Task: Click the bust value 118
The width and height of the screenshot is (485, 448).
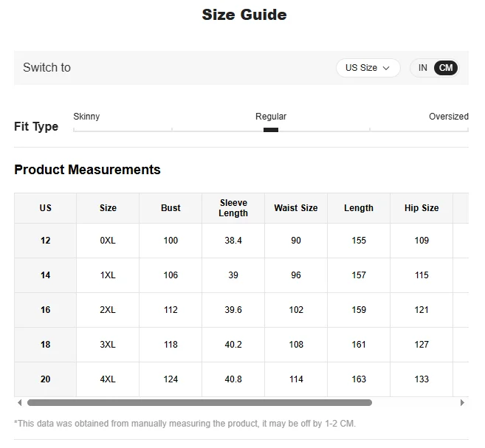Action: tap(171, 345)
